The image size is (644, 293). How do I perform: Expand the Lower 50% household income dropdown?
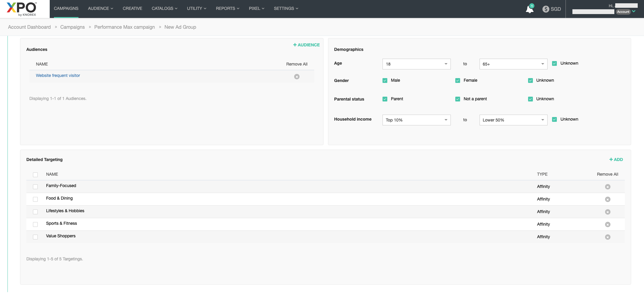513,120
